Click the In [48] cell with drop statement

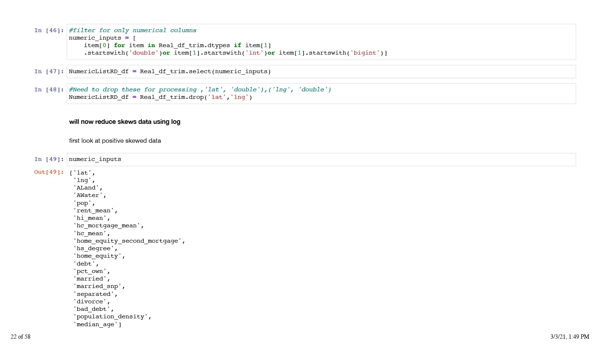coord(160,97)
